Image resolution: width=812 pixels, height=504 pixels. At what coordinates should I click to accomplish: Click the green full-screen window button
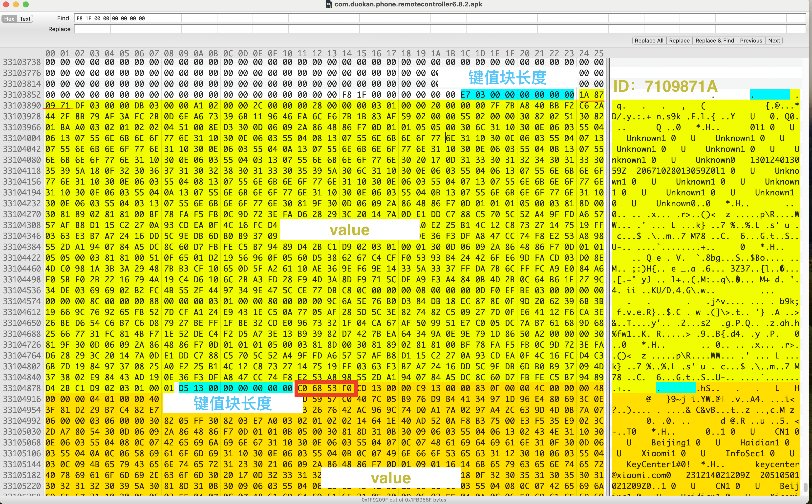[26, 4]
